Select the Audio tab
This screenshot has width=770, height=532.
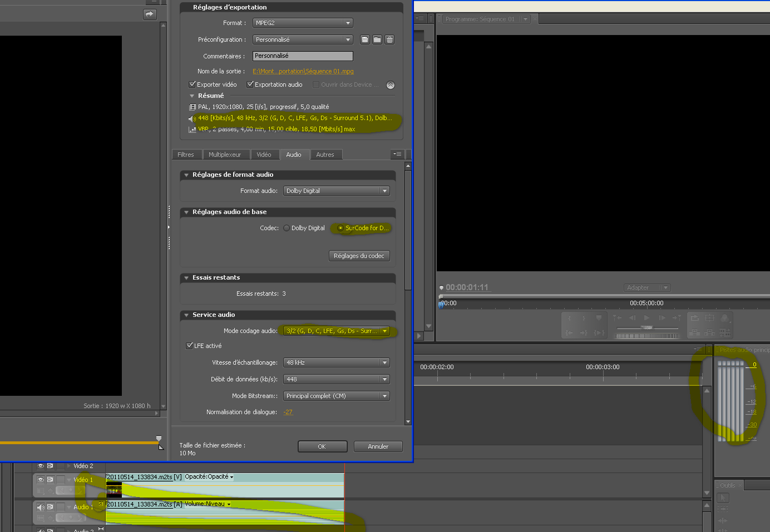pyautogui.click(x=294, y=155)
